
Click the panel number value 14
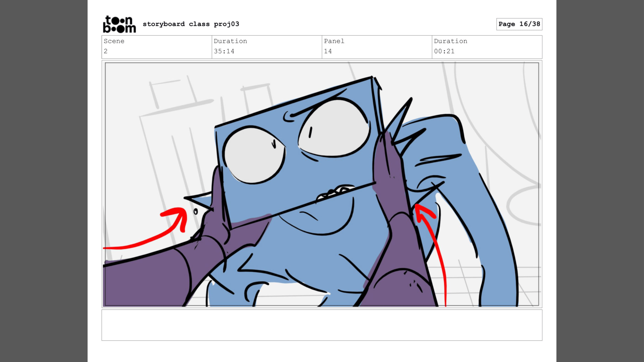pyautogui.click(x=328, y=51)
